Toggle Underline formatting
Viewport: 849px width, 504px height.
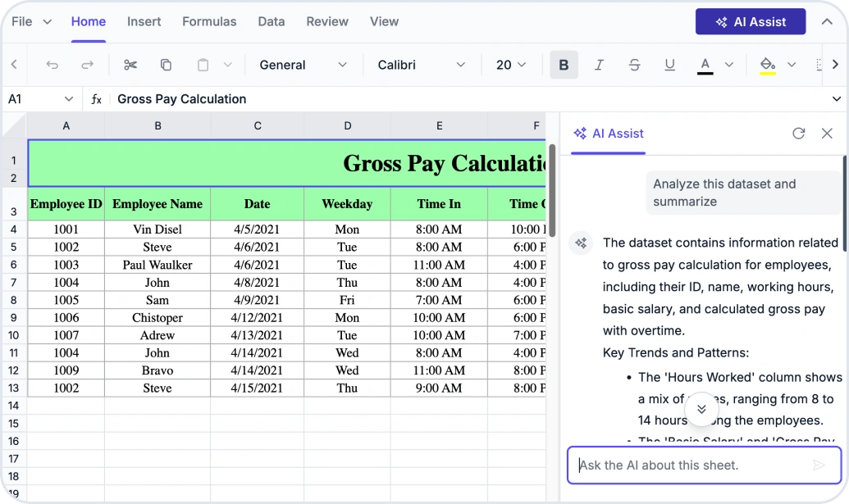[670, 65]
